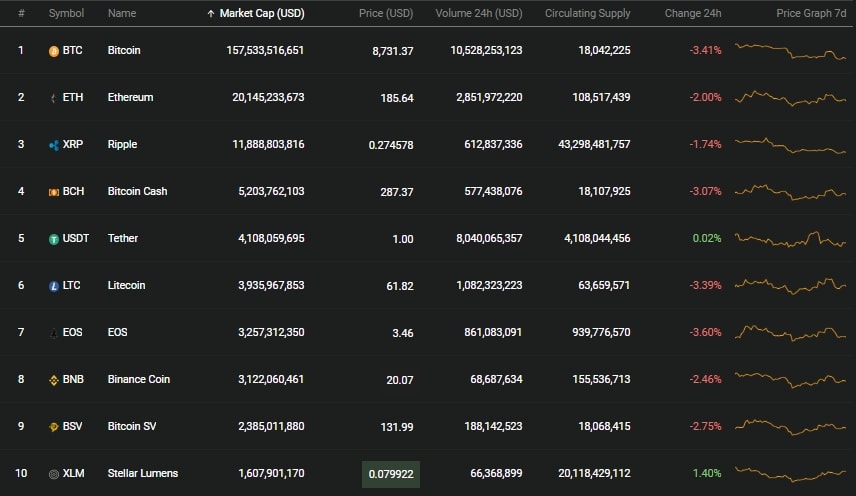Open Tether's 7-day price graph
The height and width of the screenshot is (496, 856).
click(790, 239)
